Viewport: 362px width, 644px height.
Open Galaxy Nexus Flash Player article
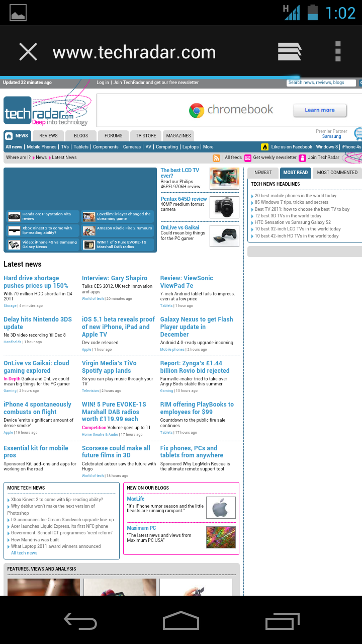[x=197, y=327]
